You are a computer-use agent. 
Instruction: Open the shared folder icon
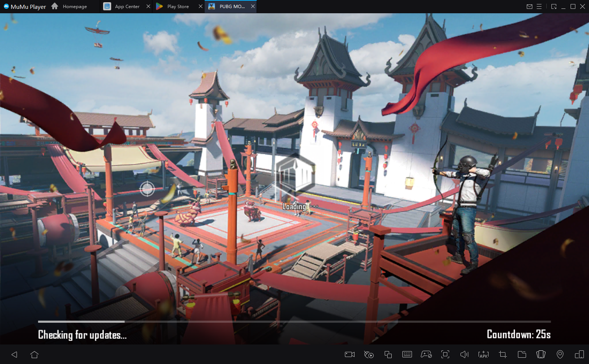tap(522, 354)
